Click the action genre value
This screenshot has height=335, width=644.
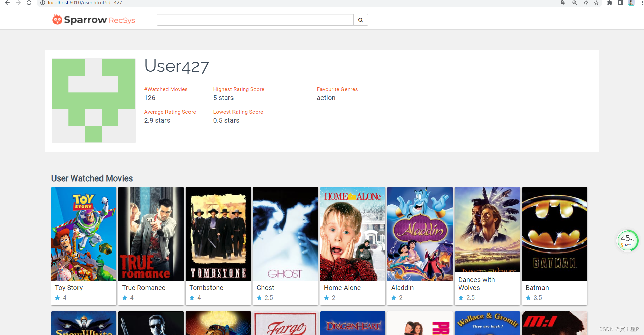click(326, 98)
